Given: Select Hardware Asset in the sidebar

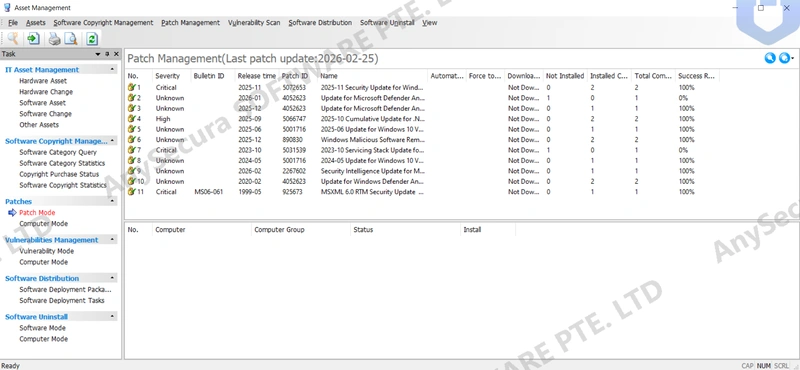Looking at the screenshot, I should coord(43,81).
